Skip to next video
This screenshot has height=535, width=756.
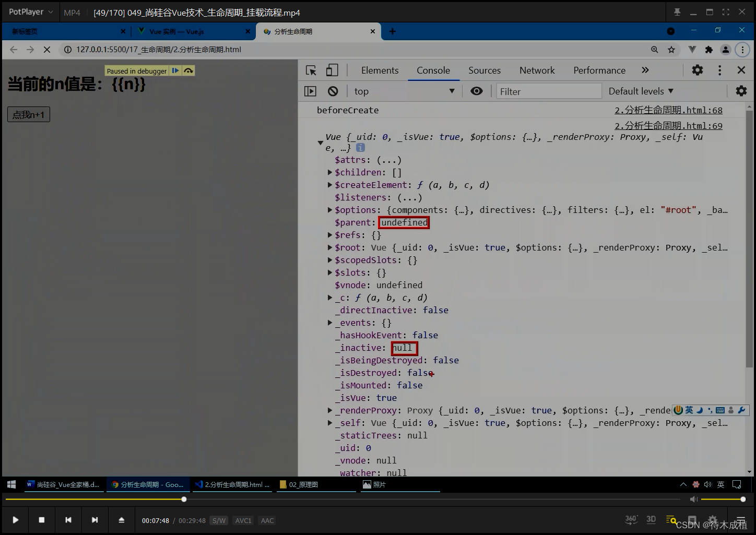coord(95,520)
